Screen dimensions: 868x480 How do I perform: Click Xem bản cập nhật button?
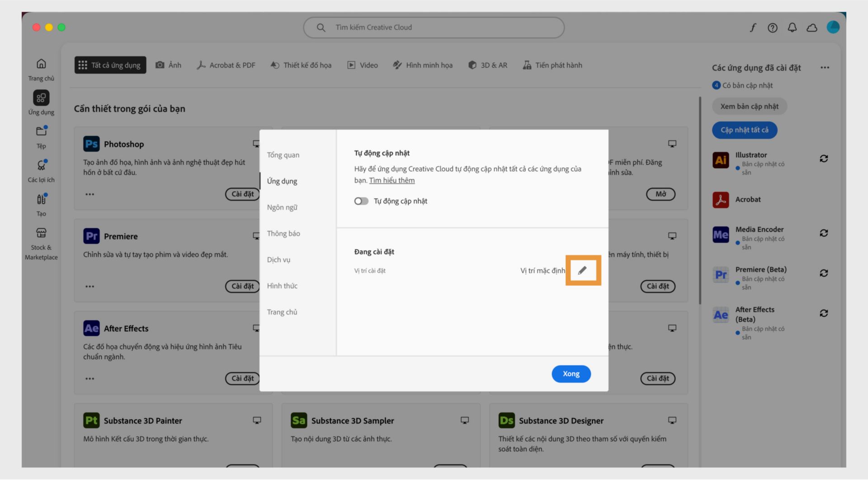[x=749, y=107]
